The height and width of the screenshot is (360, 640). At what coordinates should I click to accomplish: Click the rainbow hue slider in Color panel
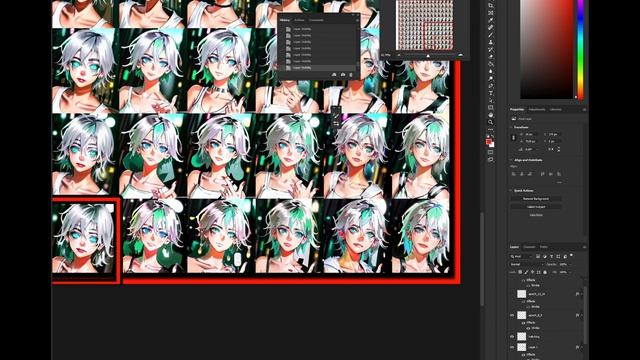[580, 49]
